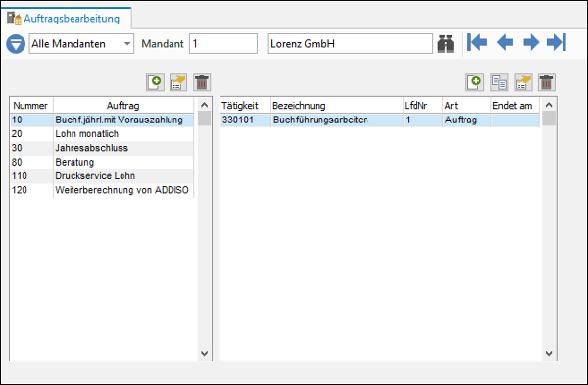Select the Beratung order row
Viewport: 588px width, 385px height.
102,162
